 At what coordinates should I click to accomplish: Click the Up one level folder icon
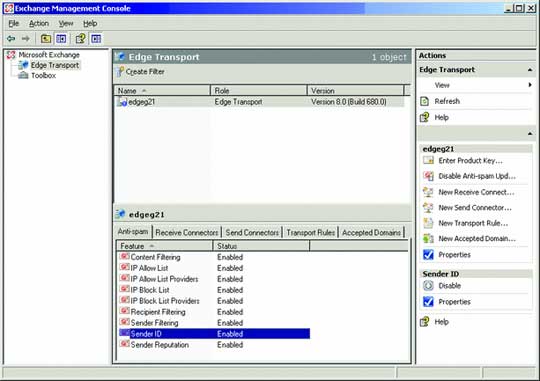point(46,39)
